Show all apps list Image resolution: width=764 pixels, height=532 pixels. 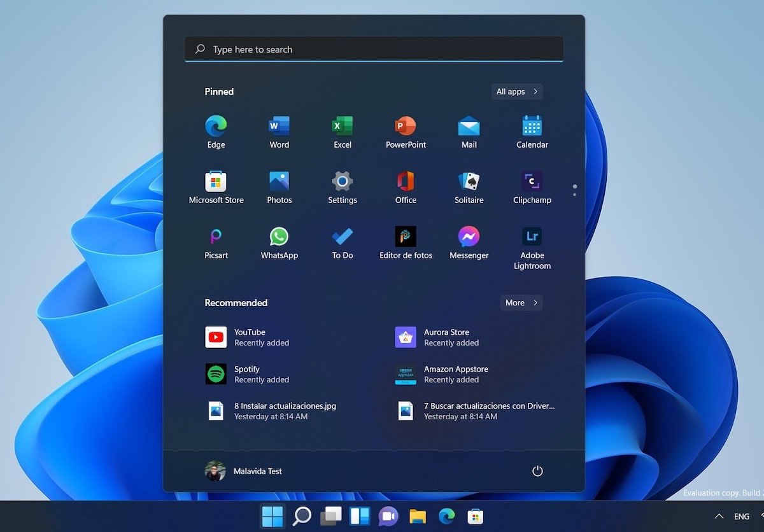[x=517, y=92]
